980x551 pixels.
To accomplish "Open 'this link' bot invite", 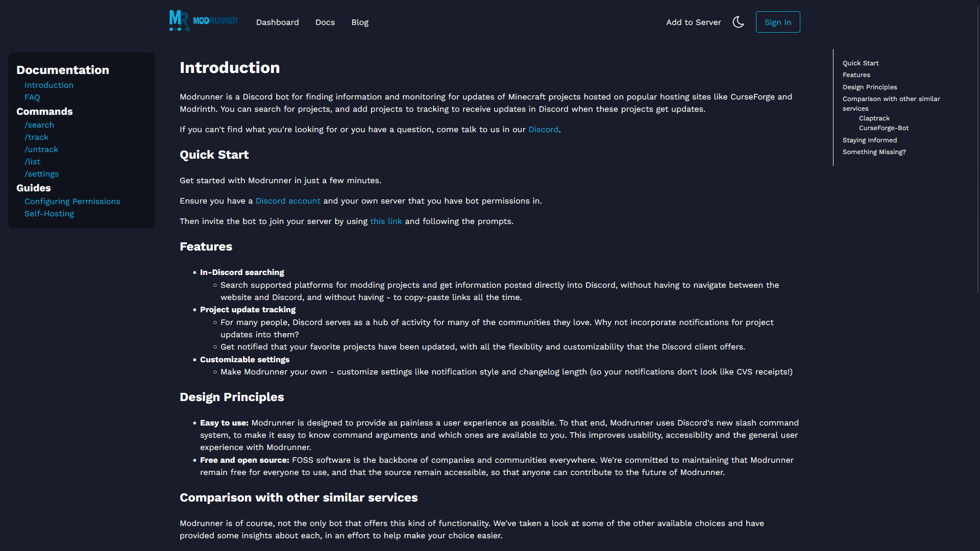I will point(386,221).
